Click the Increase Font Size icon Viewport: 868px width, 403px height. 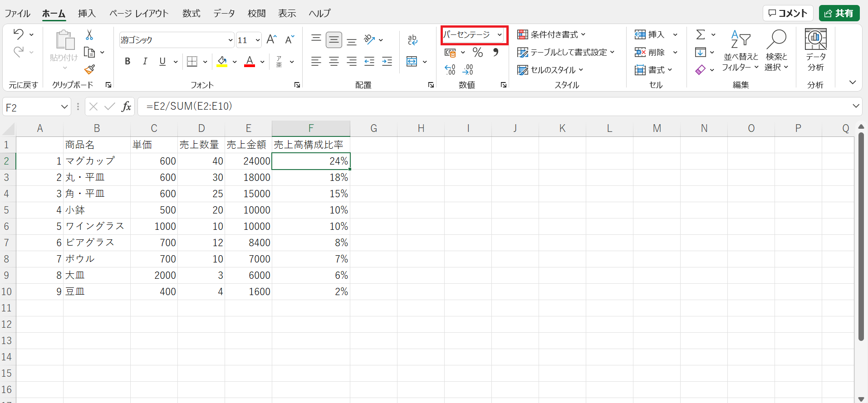tap(271, 40)
